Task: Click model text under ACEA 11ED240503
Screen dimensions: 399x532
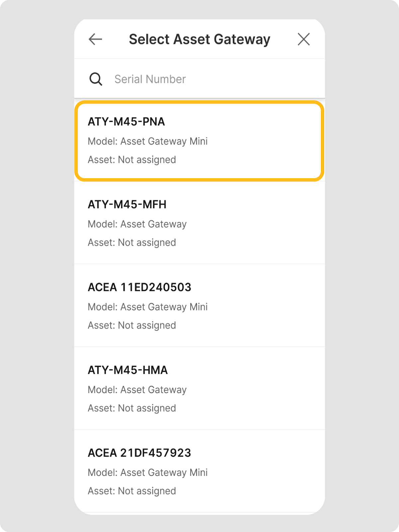Action: pyautogui.click(x=148, y=307)
